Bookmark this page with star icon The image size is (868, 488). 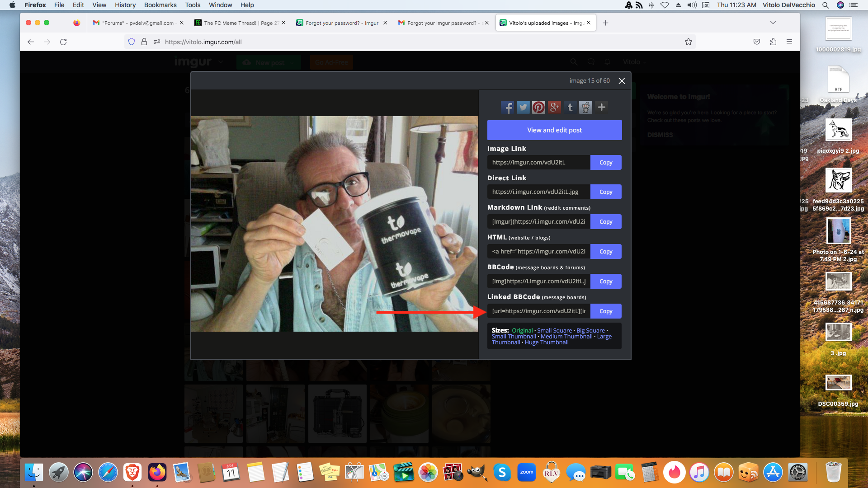[x=688, y=42]
